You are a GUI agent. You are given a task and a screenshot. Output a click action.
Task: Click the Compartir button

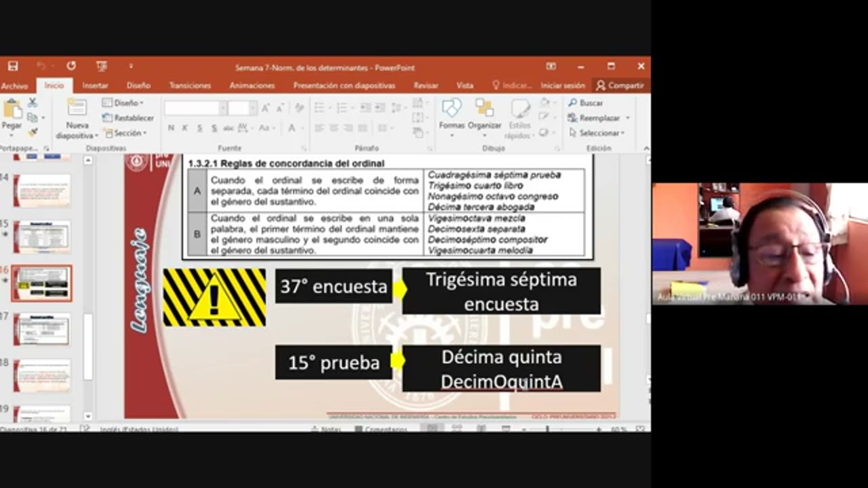[620, 85]
